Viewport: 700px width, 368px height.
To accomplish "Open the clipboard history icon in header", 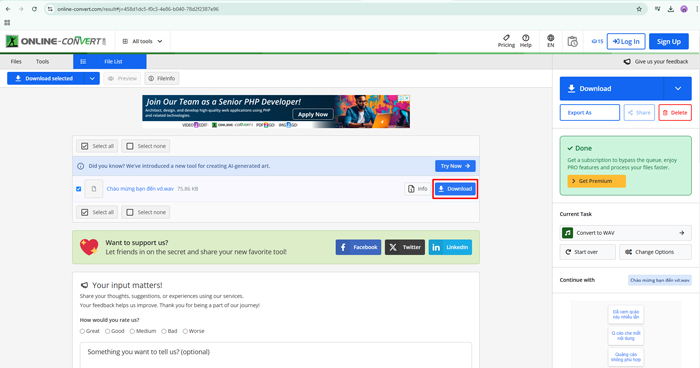I will [x=572, y=42].
